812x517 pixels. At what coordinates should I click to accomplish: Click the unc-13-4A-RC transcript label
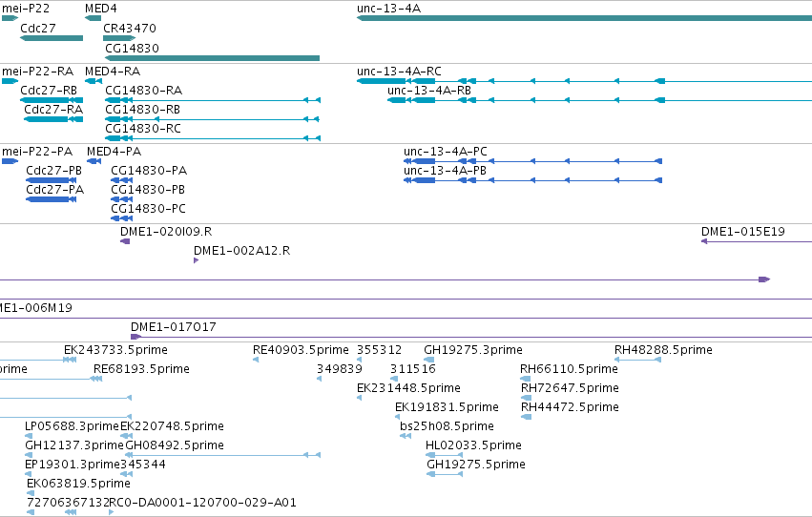point(399,71)
